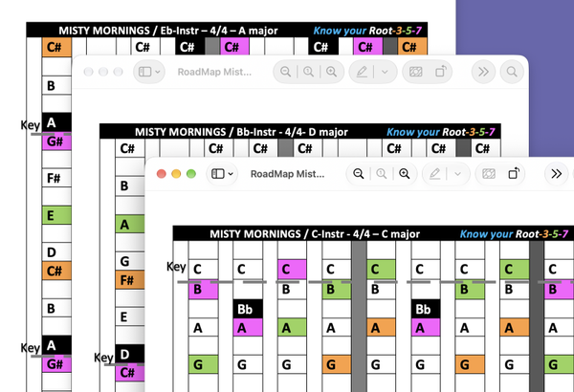Enable Markup pen in the middle window

point(362,72)
